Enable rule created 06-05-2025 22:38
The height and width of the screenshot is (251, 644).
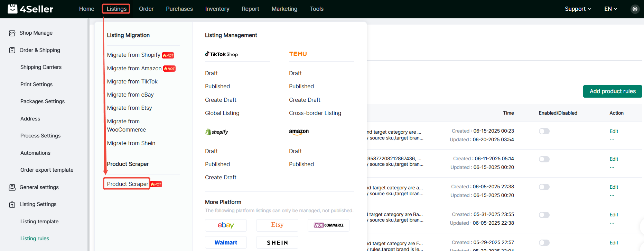point(544,187)
